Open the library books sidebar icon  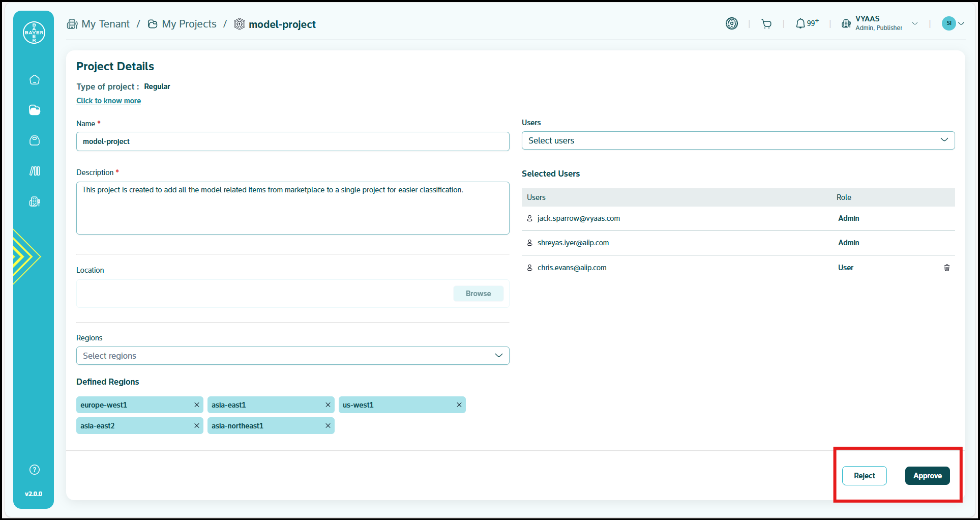35,171
